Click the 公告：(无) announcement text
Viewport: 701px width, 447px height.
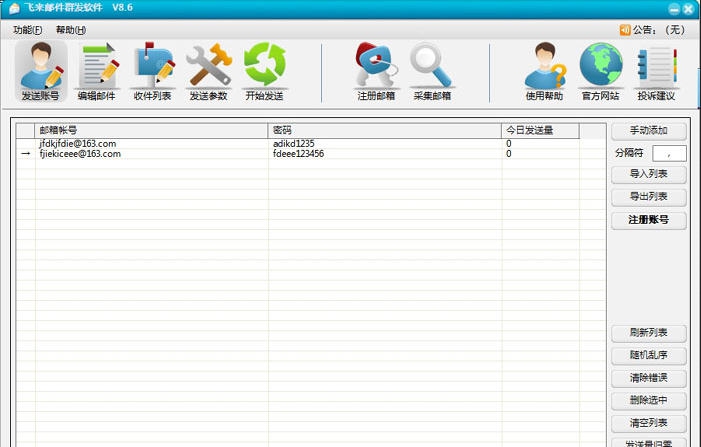click(x=659, y=30)
